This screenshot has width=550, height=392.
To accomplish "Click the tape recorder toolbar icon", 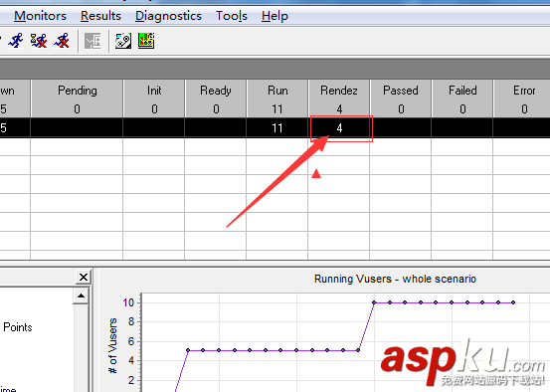I will pos(123,41).
